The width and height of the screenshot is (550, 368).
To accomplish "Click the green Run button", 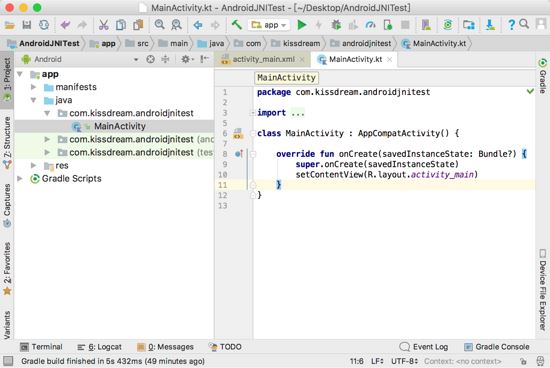I will pyautogui.click(x=302, y=25).
